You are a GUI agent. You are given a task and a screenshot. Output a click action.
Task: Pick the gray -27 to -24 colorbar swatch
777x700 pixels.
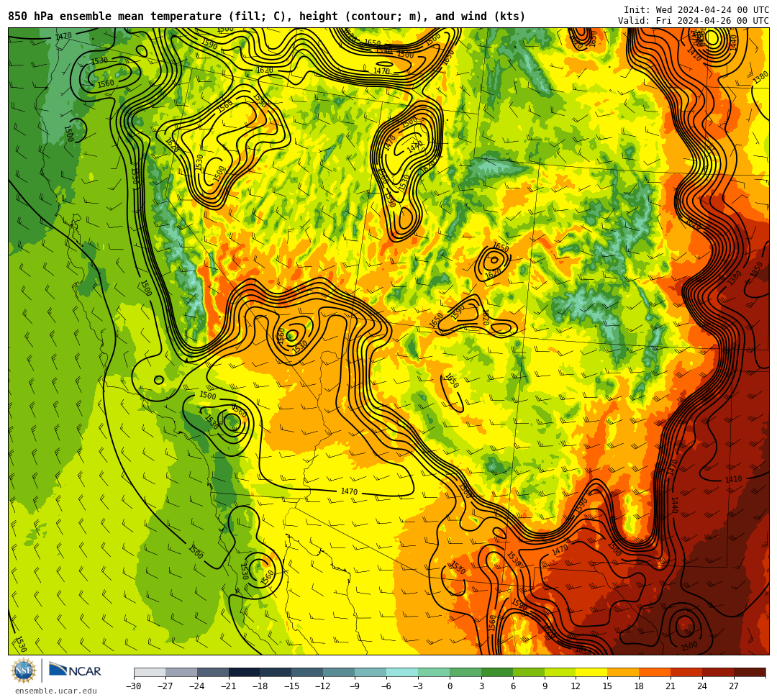(181, 672)
